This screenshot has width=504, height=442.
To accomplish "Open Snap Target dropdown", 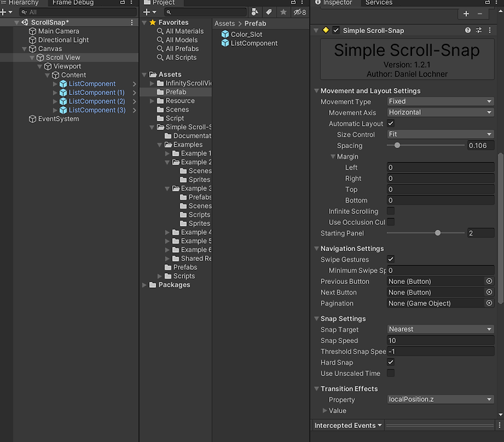I will coord(440,329).
